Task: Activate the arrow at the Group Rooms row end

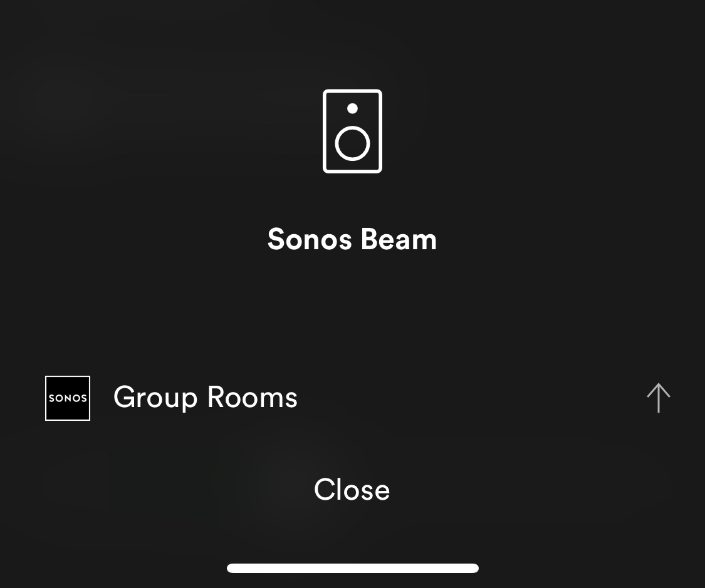Action: pos(659,398)
